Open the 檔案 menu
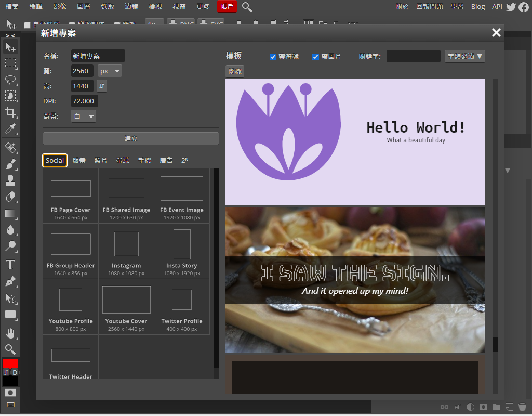The height and width of the screenshot is (416, 532). click(12, 6)
